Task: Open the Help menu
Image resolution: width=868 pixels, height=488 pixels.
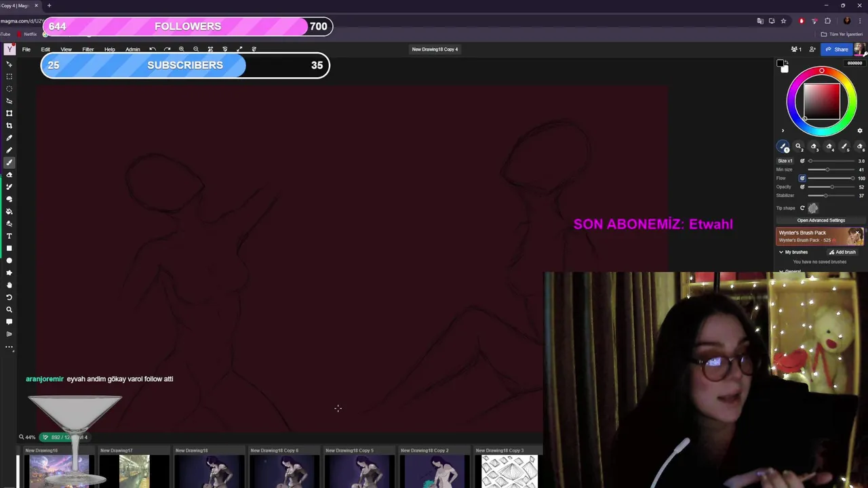Action: coord(110,49)
